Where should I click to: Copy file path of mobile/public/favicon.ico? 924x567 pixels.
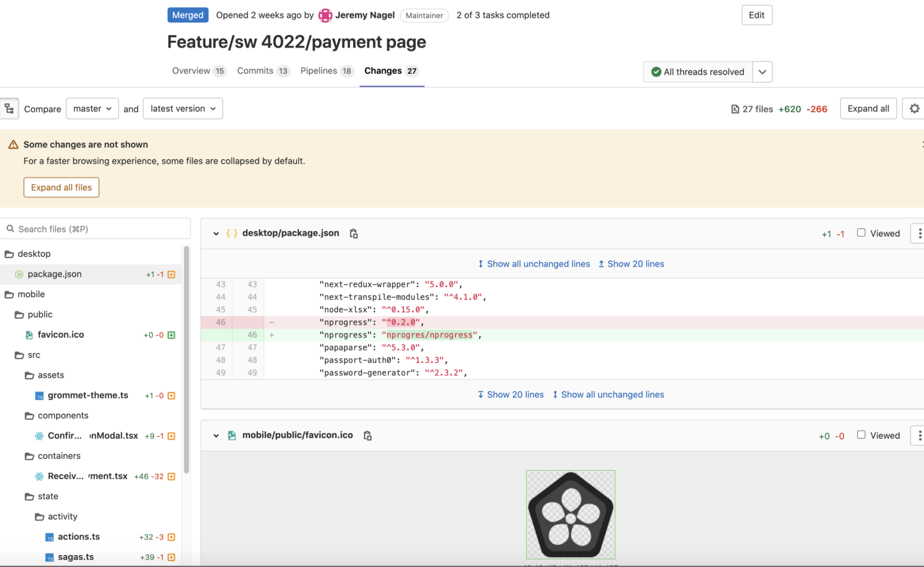click(368, 436)
